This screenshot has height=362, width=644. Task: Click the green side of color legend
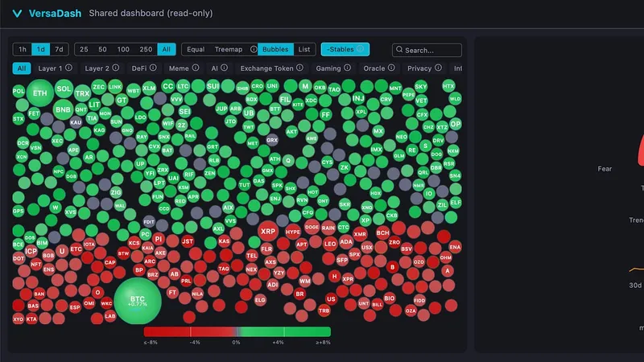pos(286,331)
